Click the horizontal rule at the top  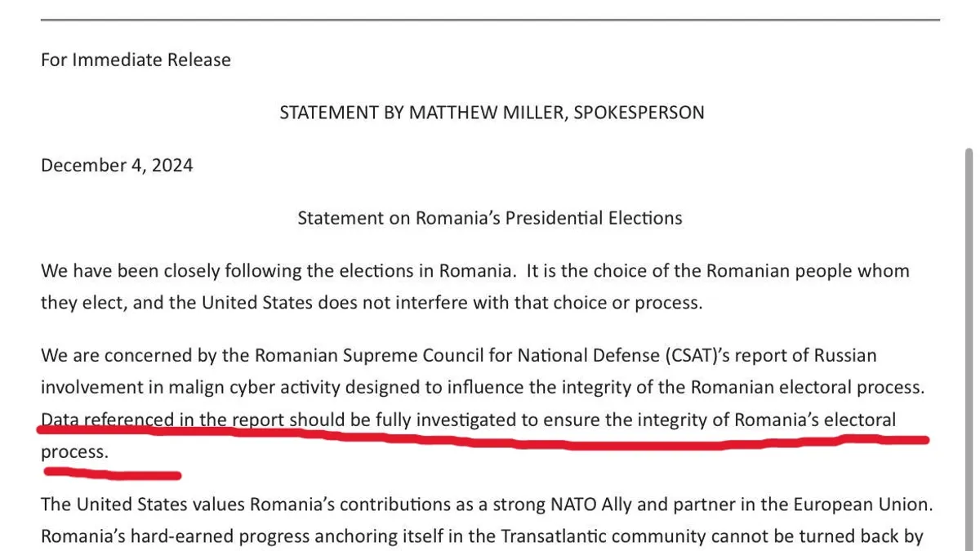point(490,19)
